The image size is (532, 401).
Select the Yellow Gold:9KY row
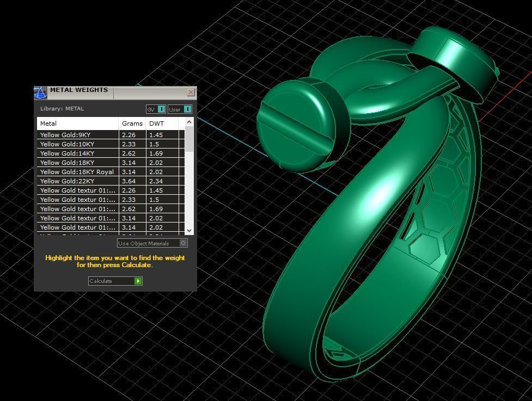[111, 134]
